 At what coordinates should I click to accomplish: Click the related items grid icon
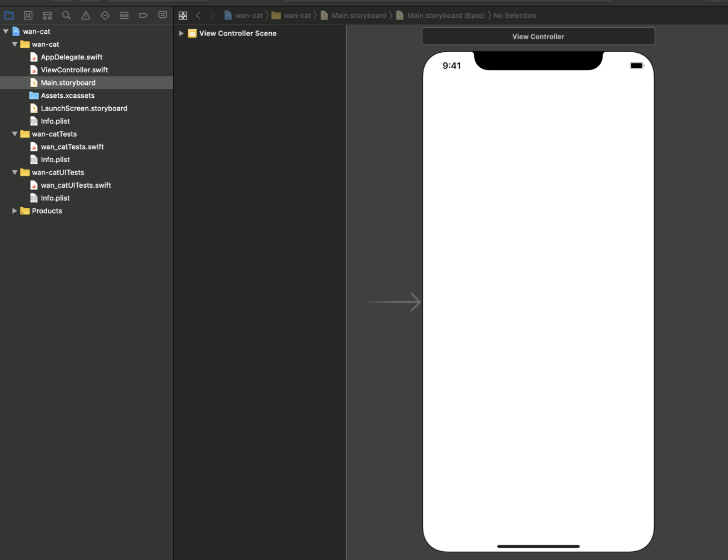click(183, 16)
